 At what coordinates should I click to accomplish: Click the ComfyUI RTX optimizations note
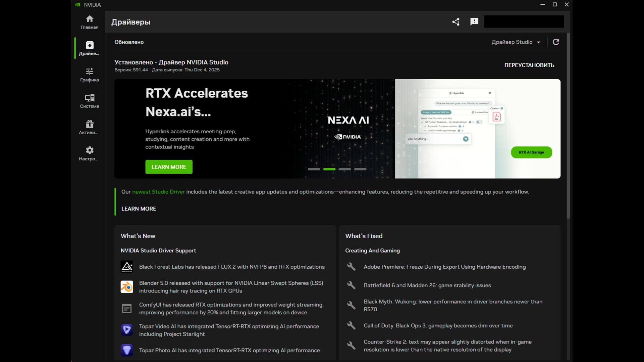(x=231, y=309)
